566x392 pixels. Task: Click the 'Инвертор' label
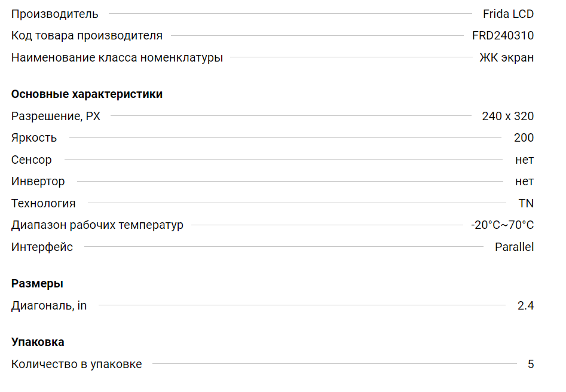(x=38, y=181)
